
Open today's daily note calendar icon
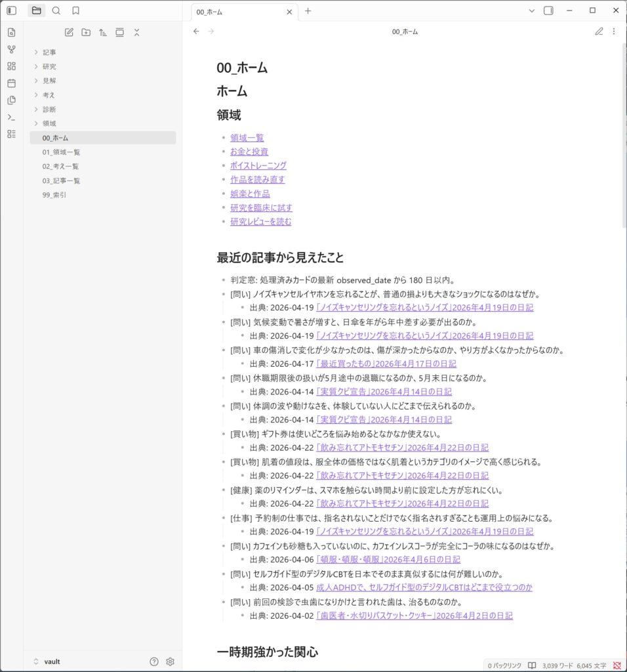11,83
